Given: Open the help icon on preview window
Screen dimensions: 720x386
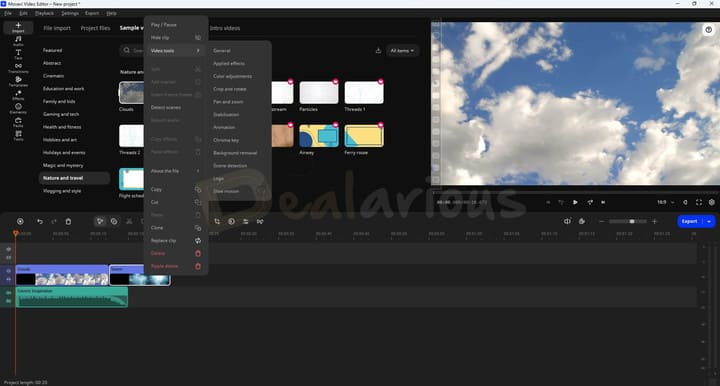Looking at the screenshot, I should 709,30.
